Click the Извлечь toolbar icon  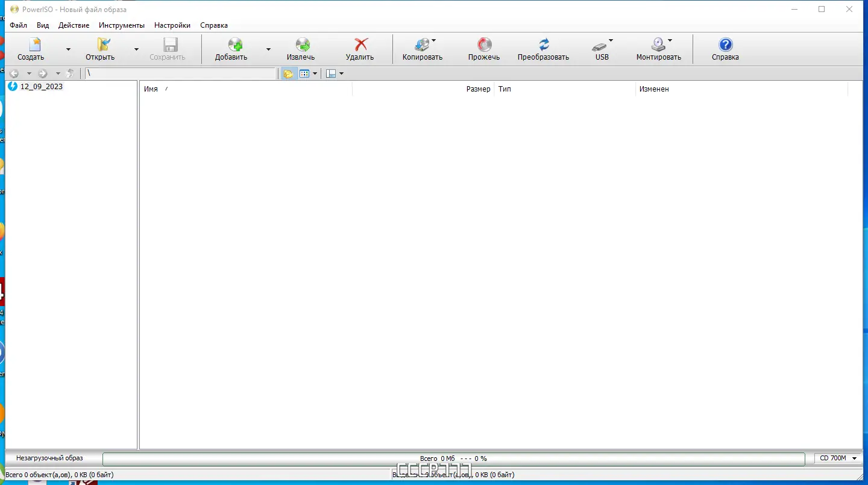303,45
